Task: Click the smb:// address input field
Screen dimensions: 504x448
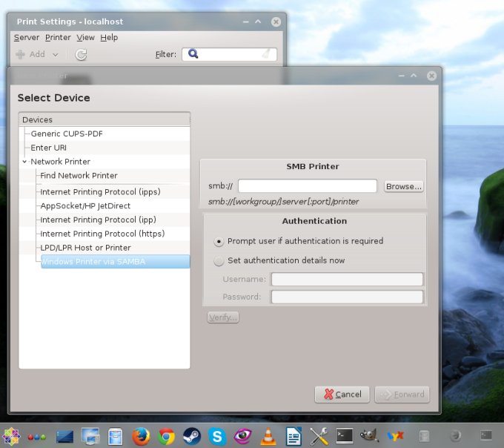Action: coord(307,186)
